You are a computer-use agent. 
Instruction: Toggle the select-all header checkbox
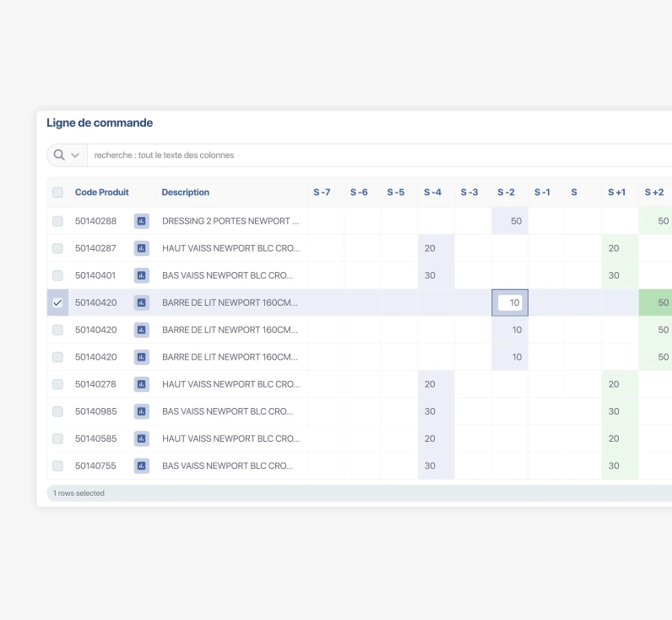coord(57,192)
